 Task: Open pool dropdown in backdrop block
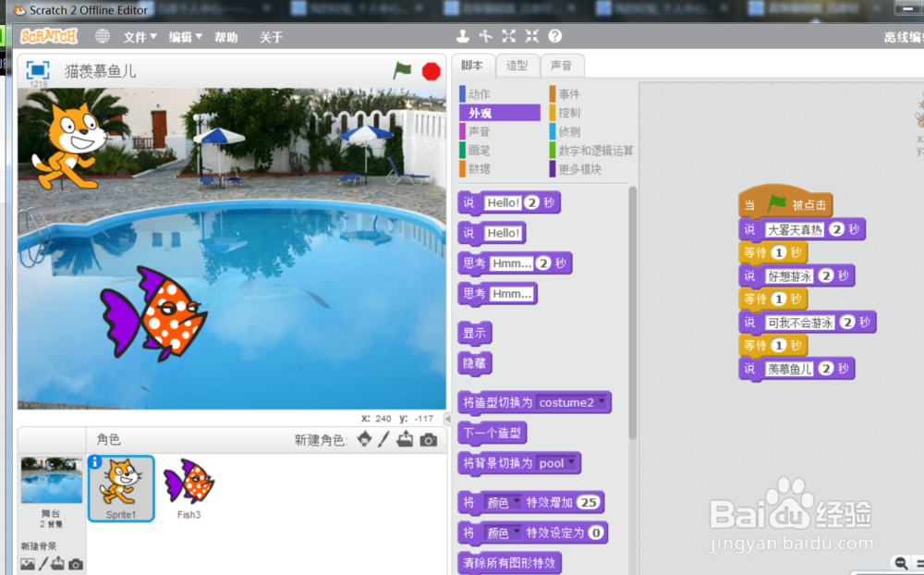(x=557, y=463)
